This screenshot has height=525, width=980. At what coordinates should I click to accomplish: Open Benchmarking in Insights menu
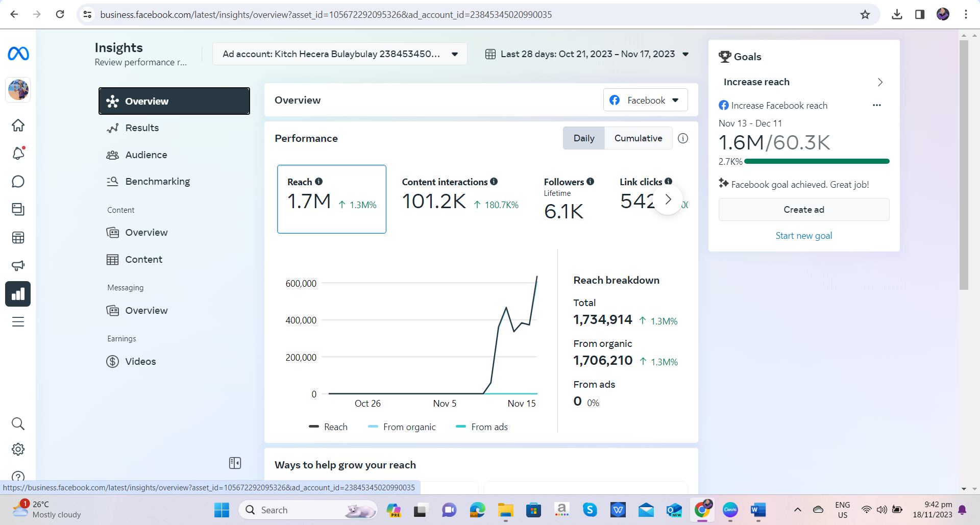157,181
